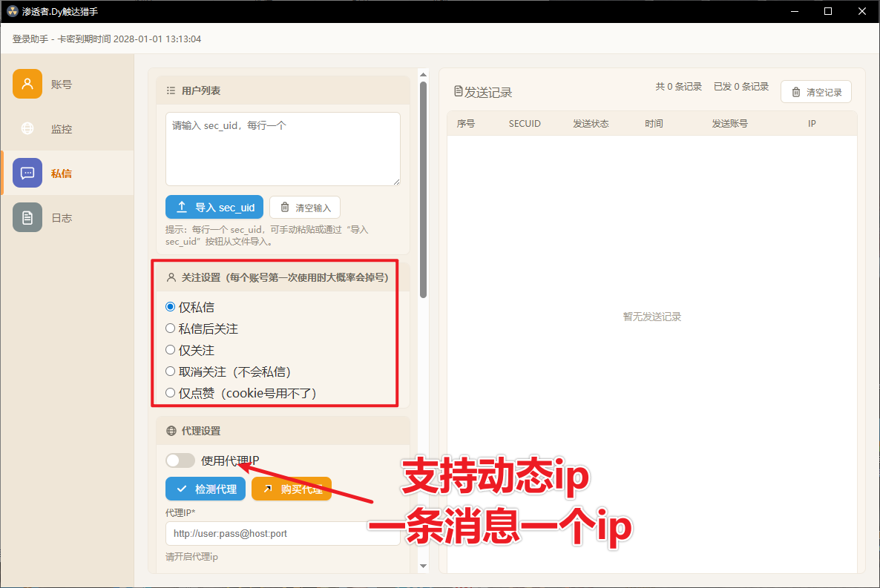Click the 用户列表 list header icon
The width and height of the screenshot is (880, 588).
171,90
